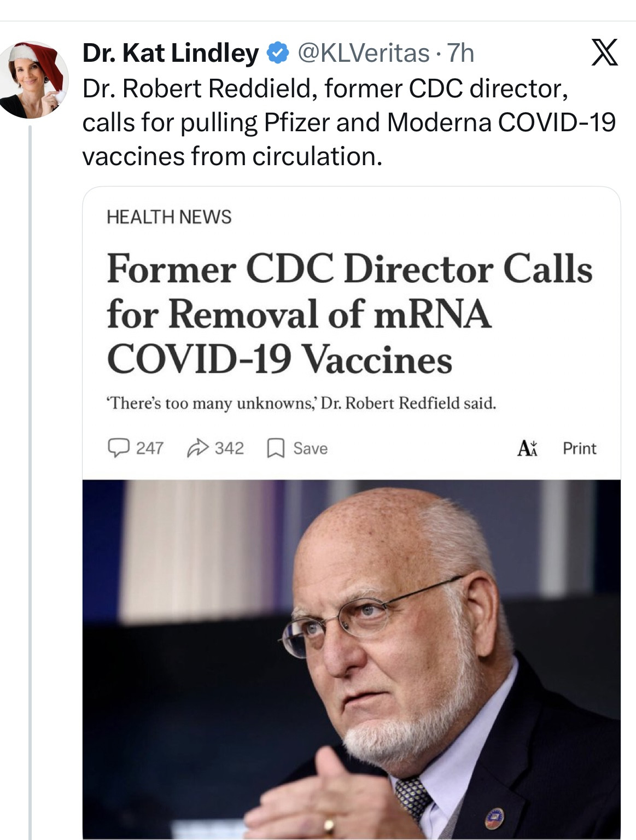Open the article comments speech bubble icon
This screenshot has width=636, height=840.
pyautogui.click(x=117, y=448)
